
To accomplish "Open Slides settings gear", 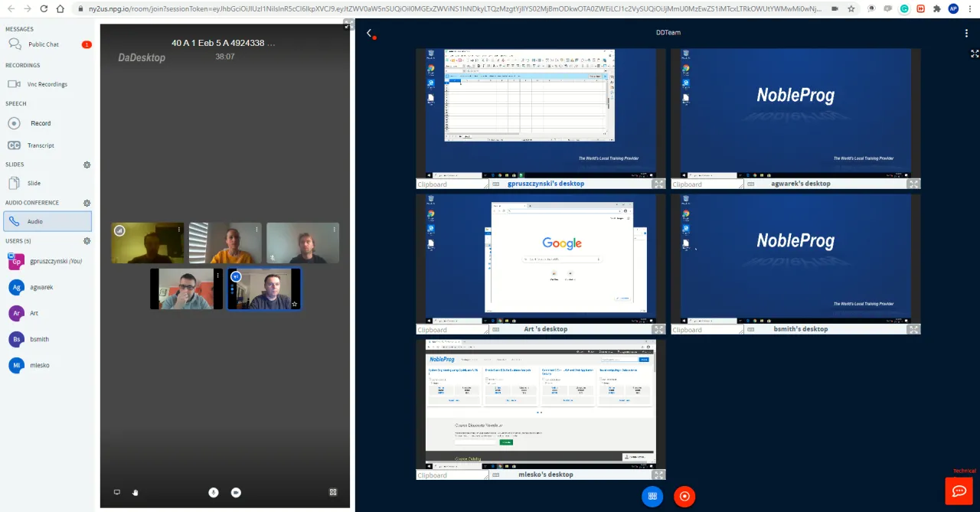I will click(87, 165).
